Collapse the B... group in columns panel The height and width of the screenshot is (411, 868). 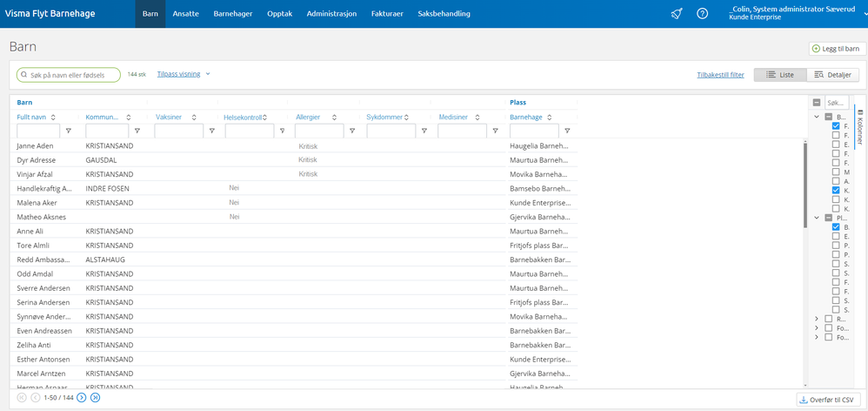click(817, 116)
